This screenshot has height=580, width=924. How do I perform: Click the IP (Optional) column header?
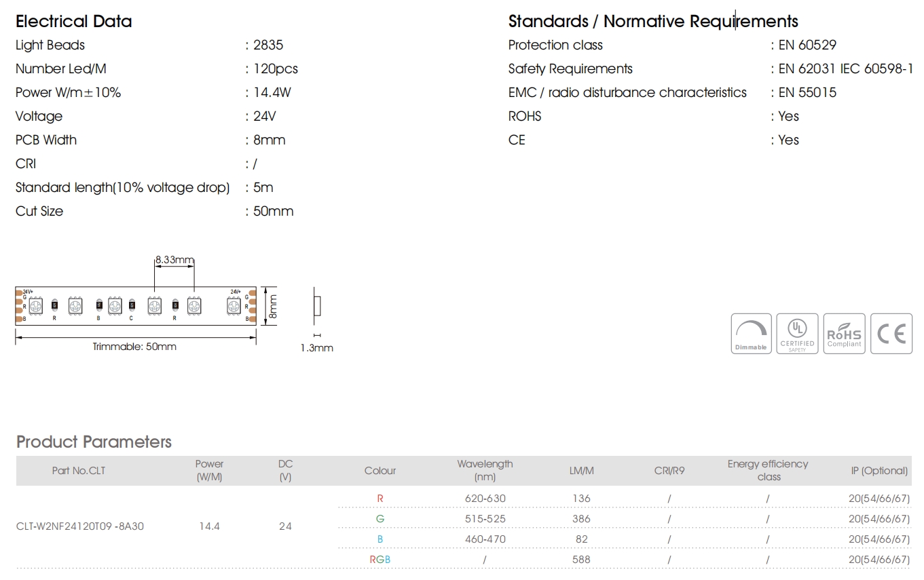tap(879, 470)
